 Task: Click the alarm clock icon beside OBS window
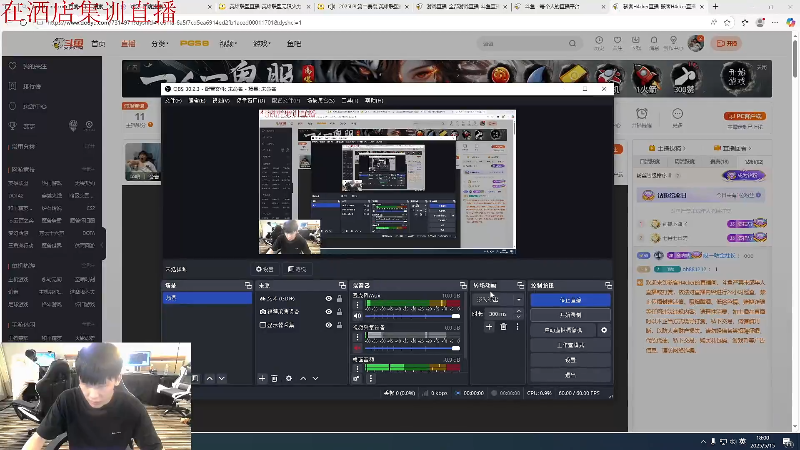(x=642, y=114)
